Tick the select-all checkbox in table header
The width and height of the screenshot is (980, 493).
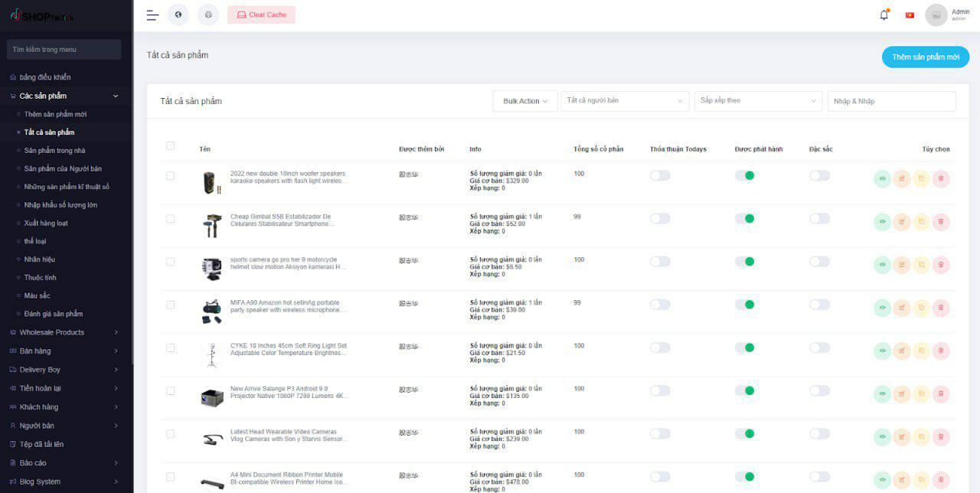click(170, 145)
